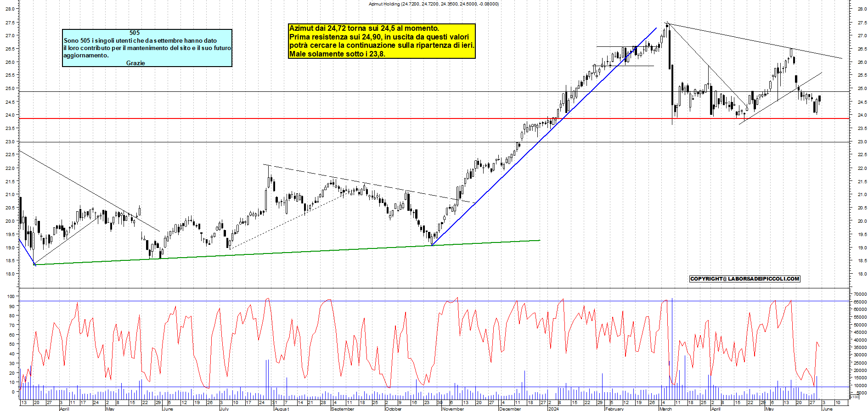The image size is (868, 411).
Task: Click 'Azimut dai 24,72 torna sui 24,5' line
Action: (x=364, y=28)
